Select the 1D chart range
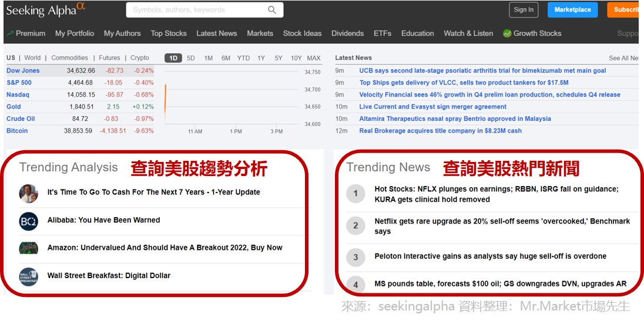 173,58
